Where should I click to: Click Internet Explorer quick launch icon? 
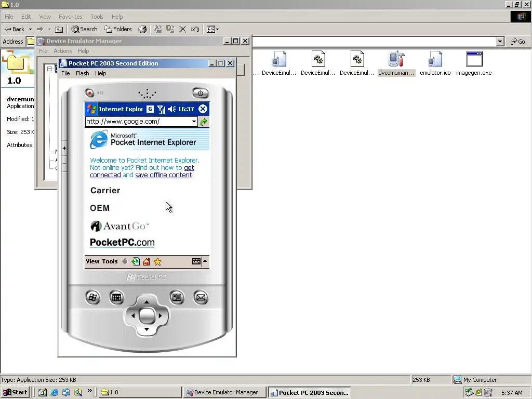(54, 392)
